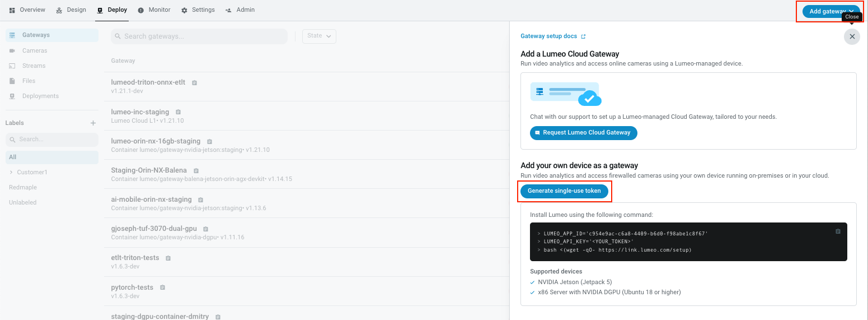Copy ID icon next to lumeo-orin-nx-16gb-staging
Screen dimensions: 868x320
tap(209, 141)
